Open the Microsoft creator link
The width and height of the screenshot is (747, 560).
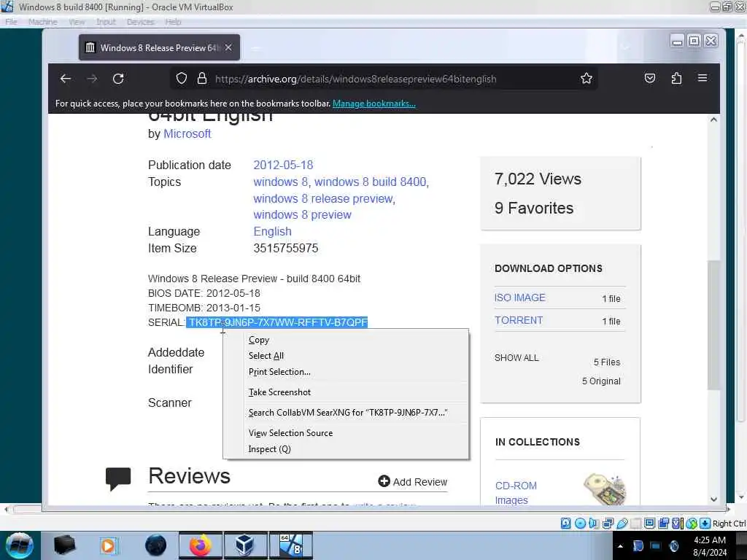(187, 134)
